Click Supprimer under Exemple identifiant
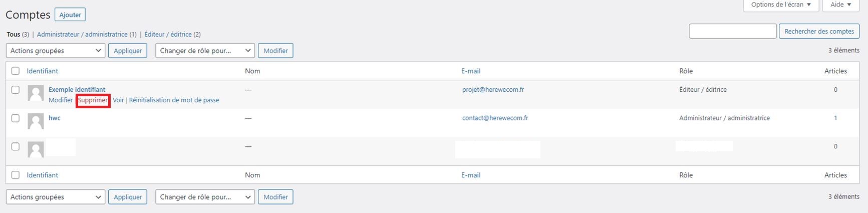 click(x=93, y=100)
